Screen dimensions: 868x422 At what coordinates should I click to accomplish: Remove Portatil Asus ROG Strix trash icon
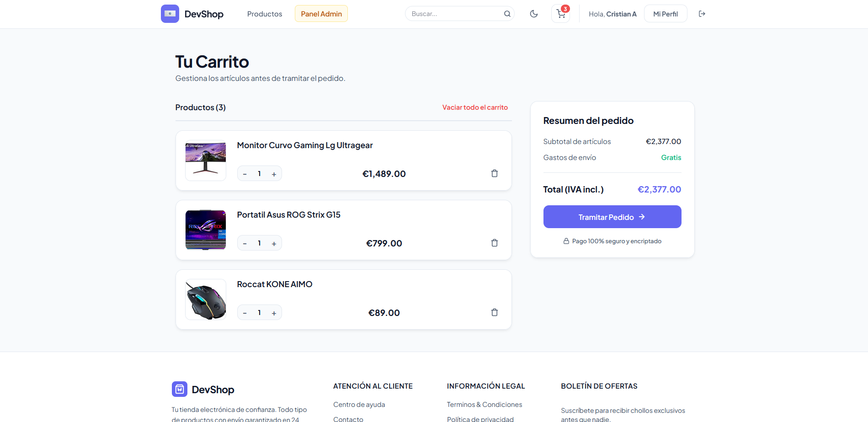click(495, 243)
